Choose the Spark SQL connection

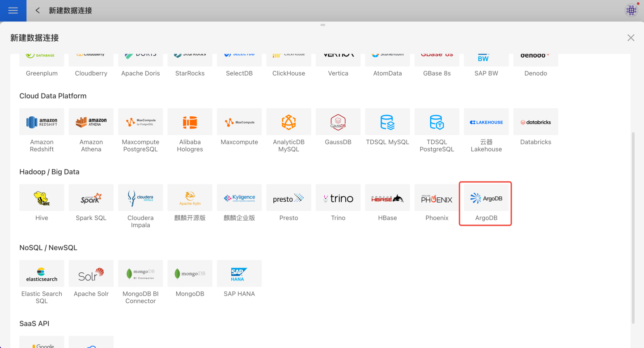pos(91,198)
